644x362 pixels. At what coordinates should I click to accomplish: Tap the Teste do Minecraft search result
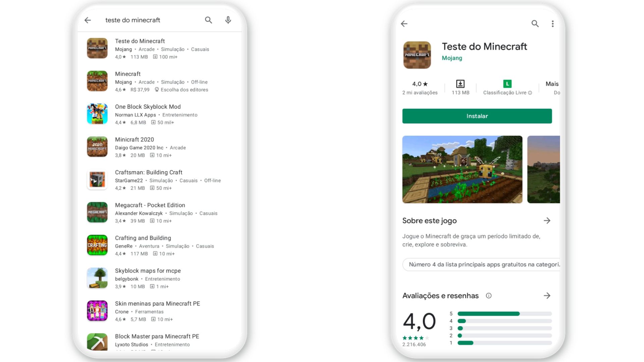(x=162, y=48)
